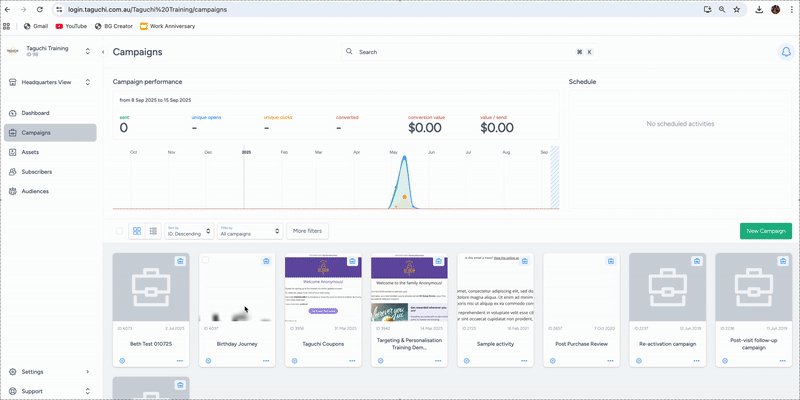Viewport: 800px width, 400px height.
Task: Click the notifications bell icon
Action: (784, 52)
